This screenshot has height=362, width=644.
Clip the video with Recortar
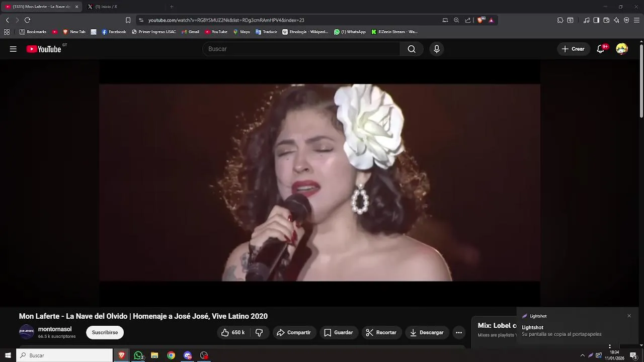381,332
